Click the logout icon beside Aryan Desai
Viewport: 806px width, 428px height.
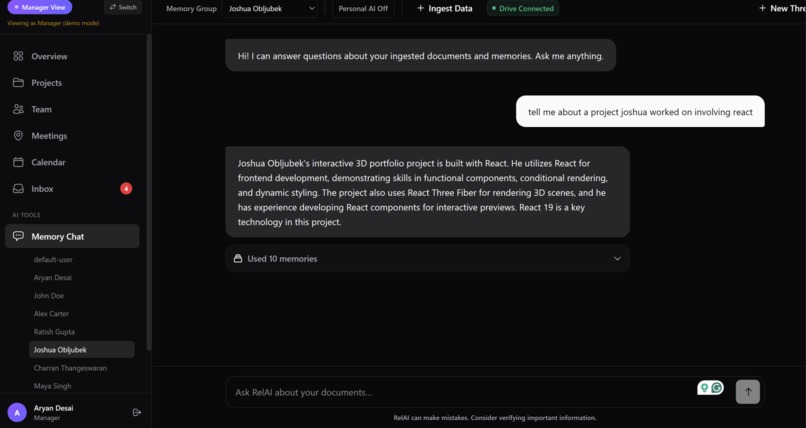point(137,412)
